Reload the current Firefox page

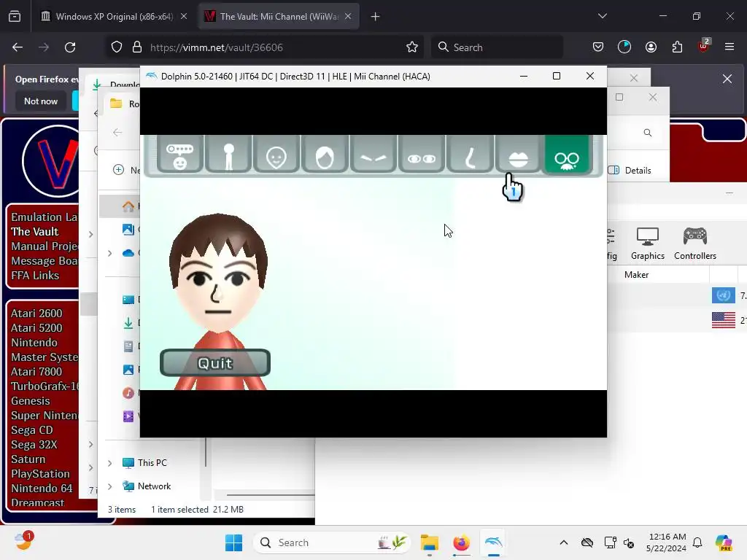[x=70, y=47]
